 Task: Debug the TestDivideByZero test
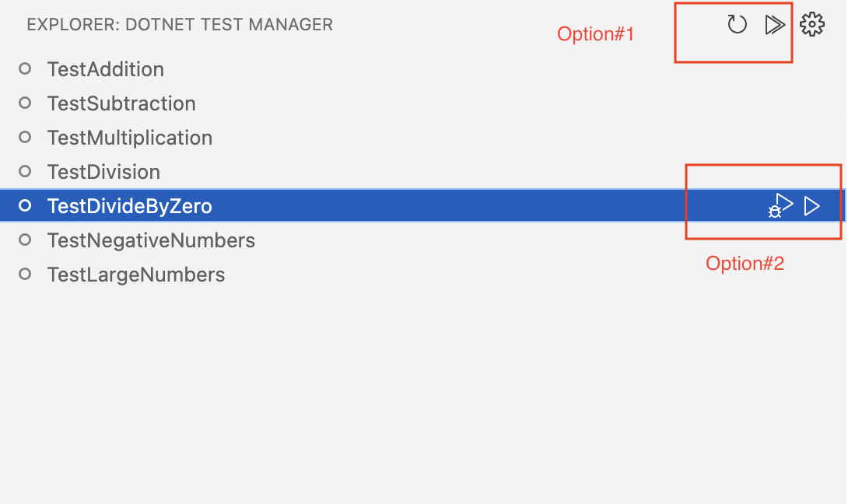(780, 206)
